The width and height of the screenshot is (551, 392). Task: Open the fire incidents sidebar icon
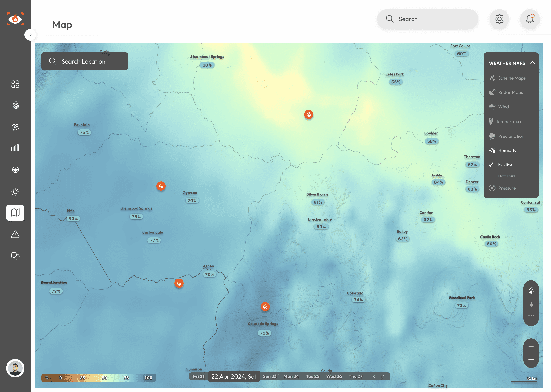(x=16, y=105)
